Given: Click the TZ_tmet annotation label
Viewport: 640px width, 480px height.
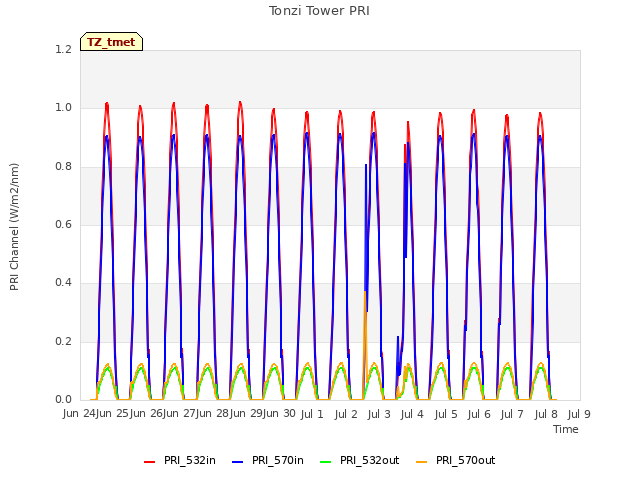Looking at the screenshot, I should 111,42.
